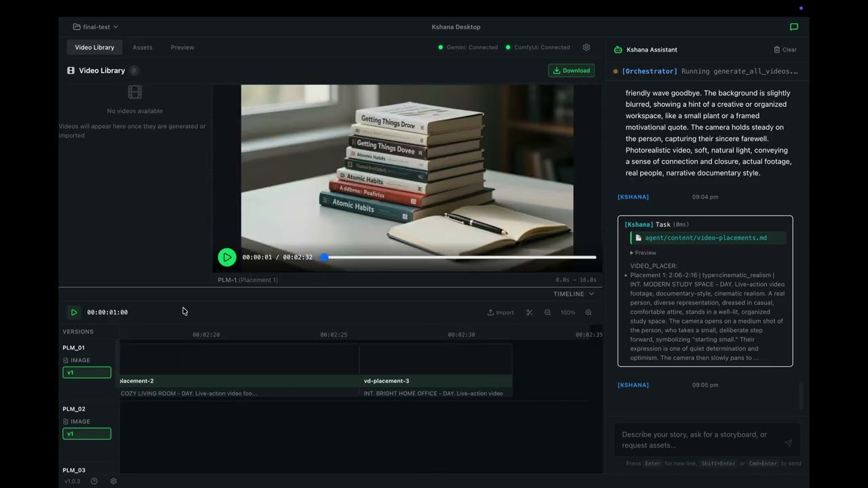Click the COZY LIVING ROOM clip description
The width and height of the screenshot is (868, 488).
click(x=189, y=394)
